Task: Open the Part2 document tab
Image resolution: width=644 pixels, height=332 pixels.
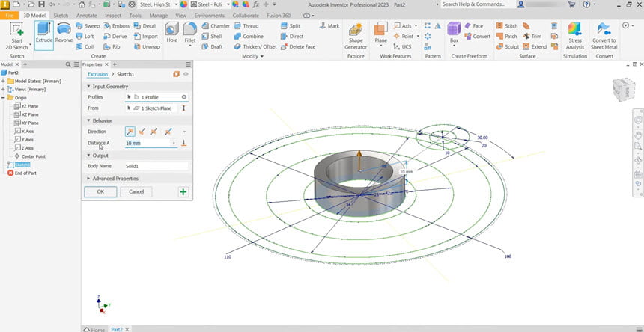Action: (117, 329)
